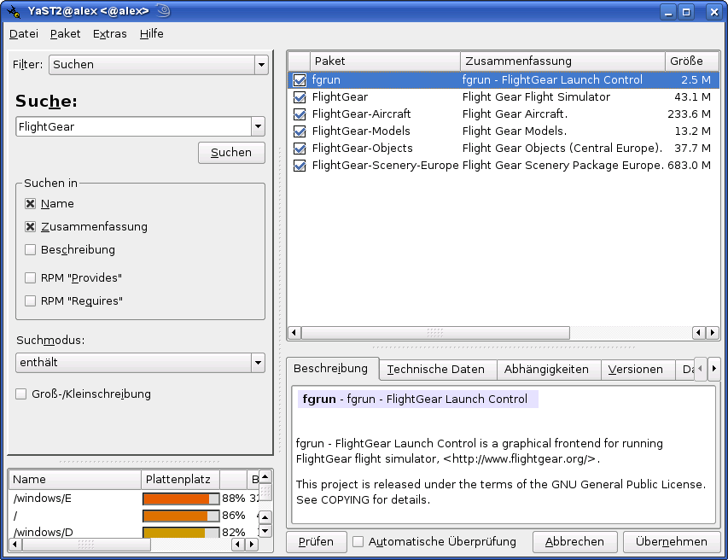Image resolution: width=728 pixels, height=560 pixels.
Task: Click the swirl icon beside the window title
Action: click(163, 11)
